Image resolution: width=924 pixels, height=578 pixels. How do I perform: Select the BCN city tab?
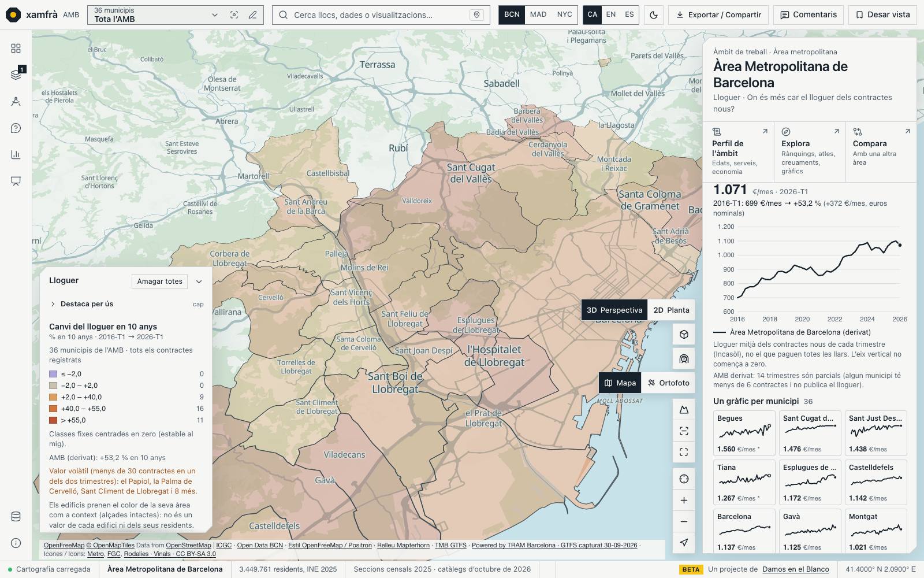[x=512, y=15]
